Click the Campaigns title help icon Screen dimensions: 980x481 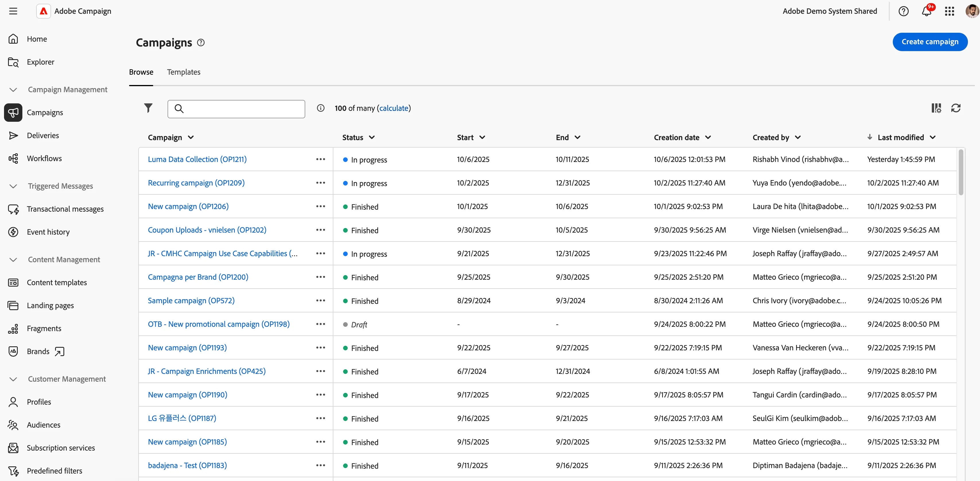pyautogui.click(x=201, y=43)
